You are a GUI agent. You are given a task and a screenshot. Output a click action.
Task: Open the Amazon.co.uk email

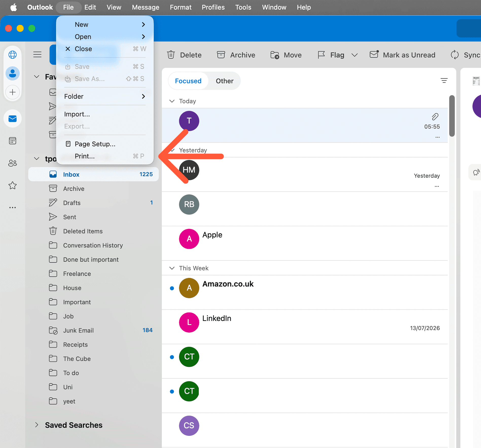(x=305, y=292)
